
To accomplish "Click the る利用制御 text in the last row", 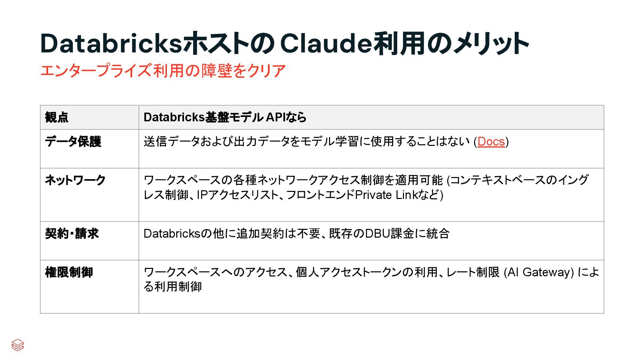I will click(173, 287).
